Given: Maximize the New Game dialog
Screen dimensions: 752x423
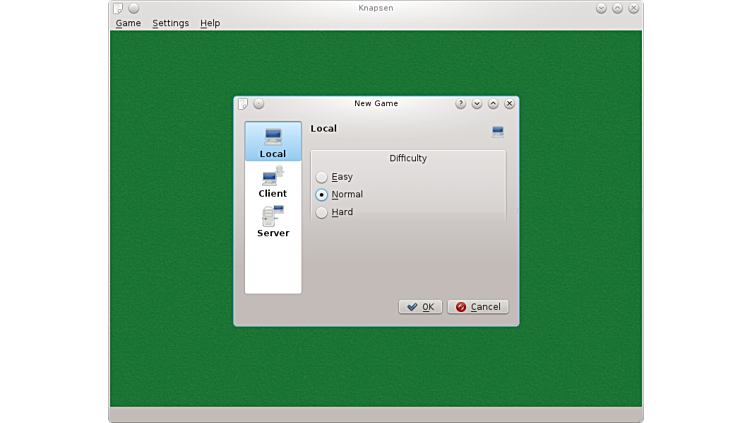Looking at the screenshot, I should point(493,103).
